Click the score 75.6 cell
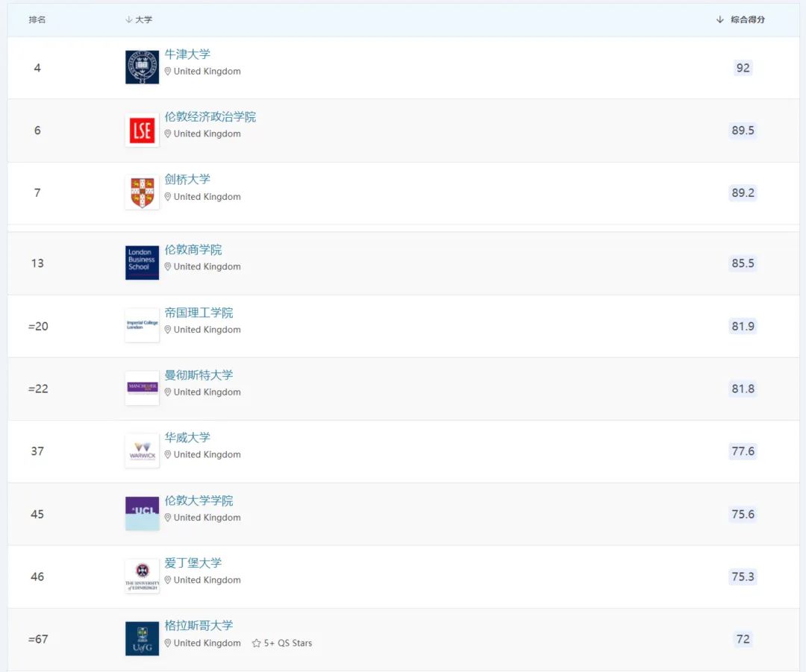The height and width of the screenshot is (672, 806). pos(743,515)
